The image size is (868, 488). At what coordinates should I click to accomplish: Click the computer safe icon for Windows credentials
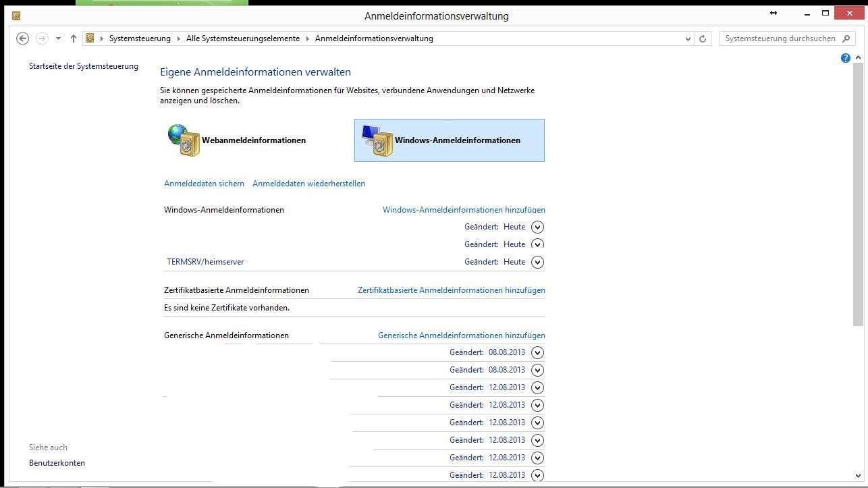377,140
